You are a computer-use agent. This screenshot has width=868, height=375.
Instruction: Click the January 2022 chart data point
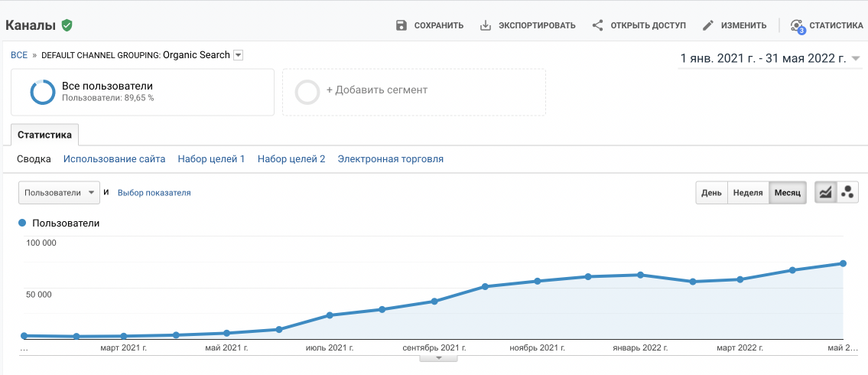(x=640, y=275)
